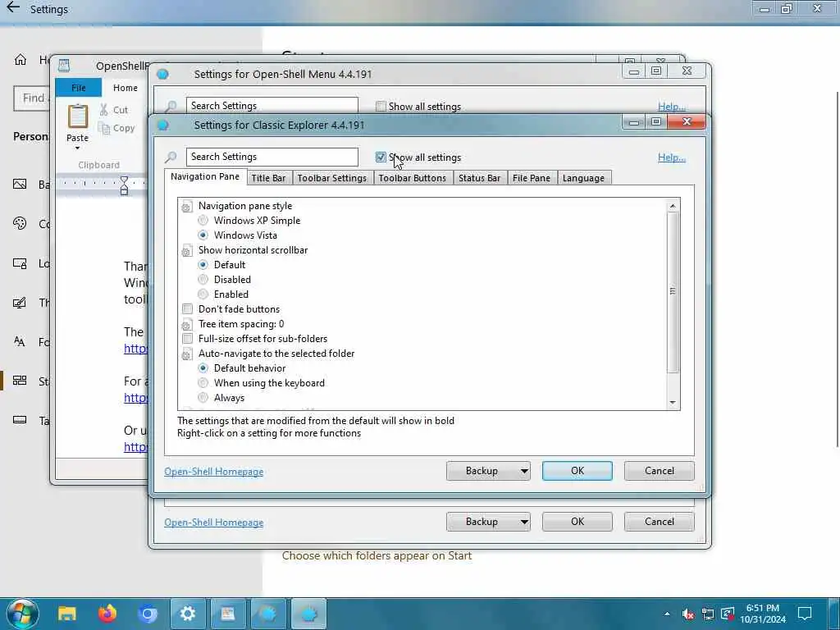Viewport: 840px width, 630px height.
Task: Click the Search Settings field in Open-Shell Menu
Action: [x=272, y=106]
